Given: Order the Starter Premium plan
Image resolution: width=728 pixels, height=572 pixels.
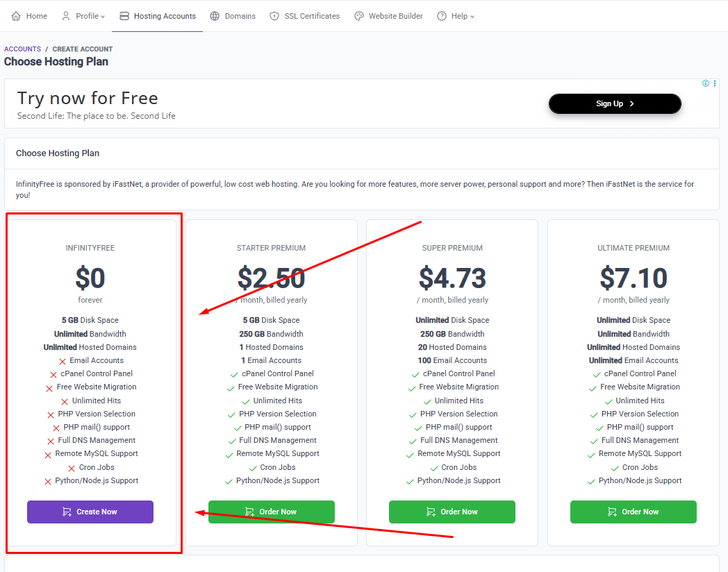Looking at the screenshot, I should 272,512.
